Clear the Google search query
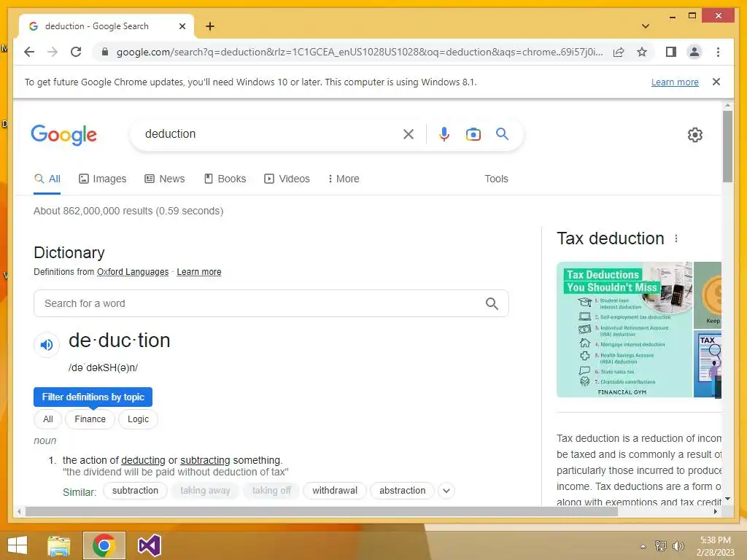747x560 pixels. coord(409,134)
